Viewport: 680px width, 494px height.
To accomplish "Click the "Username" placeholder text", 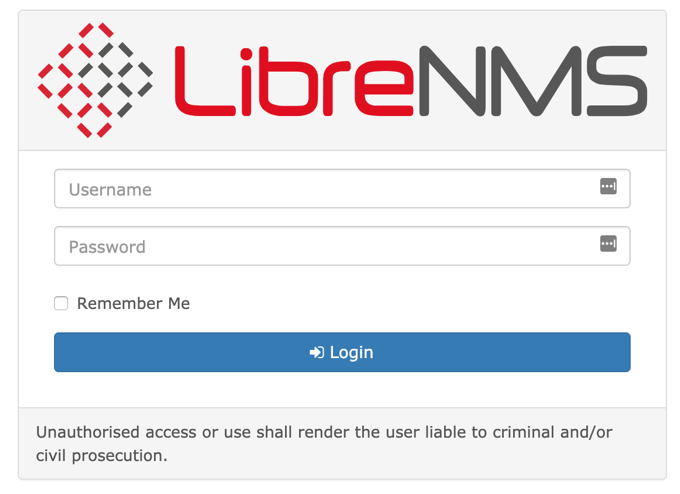I will [x=110, y=189].
